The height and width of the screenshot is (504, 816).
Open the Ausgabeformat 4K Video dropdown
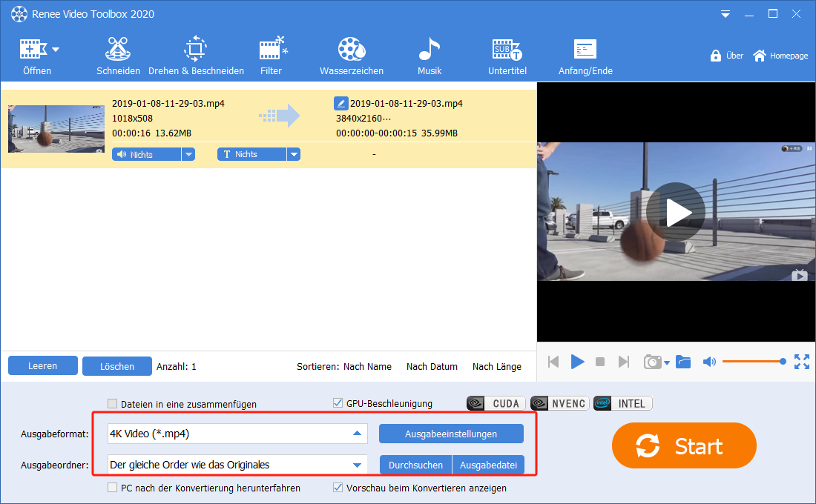[237, 434]
